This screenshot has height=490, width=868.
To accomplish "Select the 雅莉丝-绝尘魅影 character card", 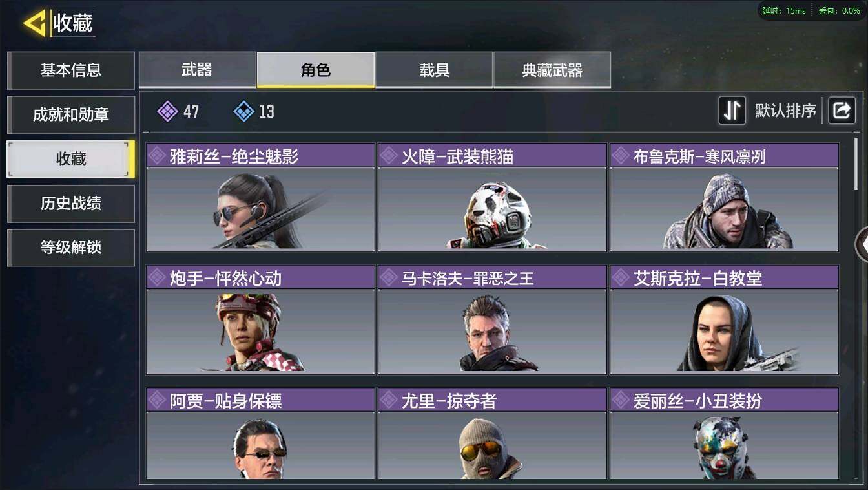I will 260,197.
